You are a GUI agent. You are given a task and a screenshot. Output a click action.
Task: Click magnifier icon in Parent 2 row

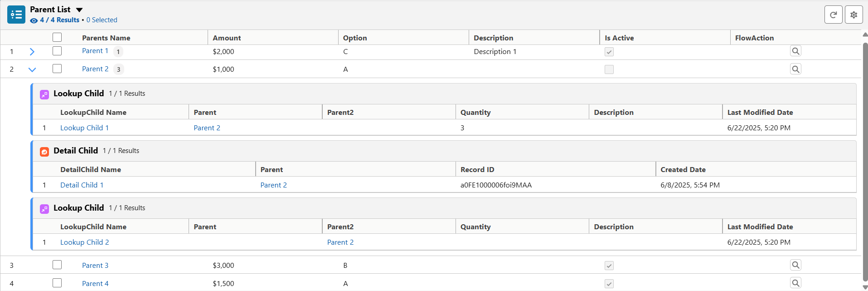pyautogui.click(x=795, y=69)
